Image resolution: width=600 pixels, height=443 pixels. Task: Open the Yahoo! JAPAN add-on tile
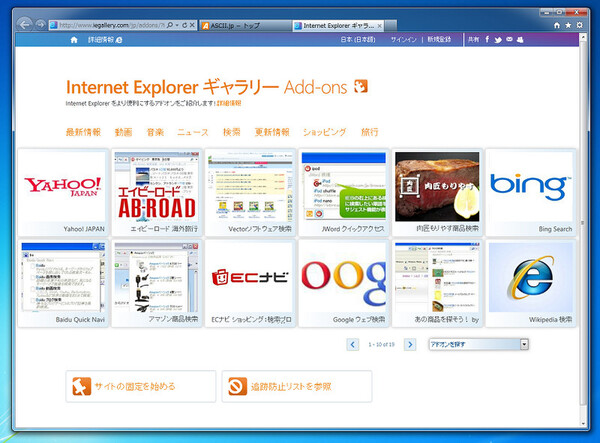[x=64, y=192]
